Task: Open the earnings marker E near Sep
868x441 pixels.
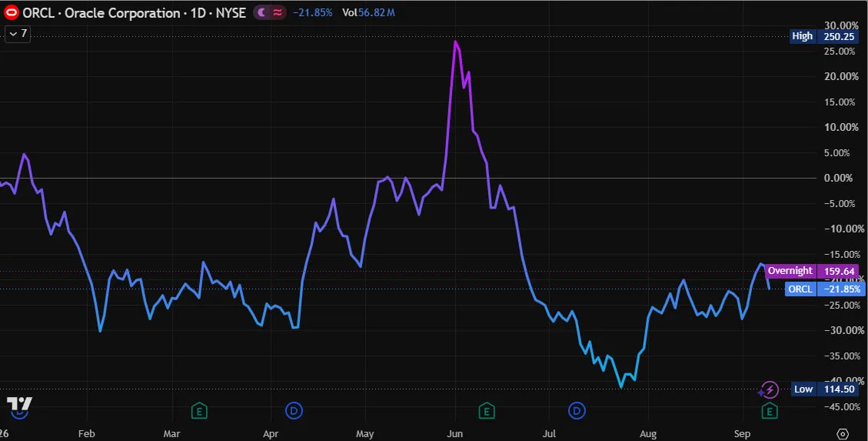Action: (770, 410)
